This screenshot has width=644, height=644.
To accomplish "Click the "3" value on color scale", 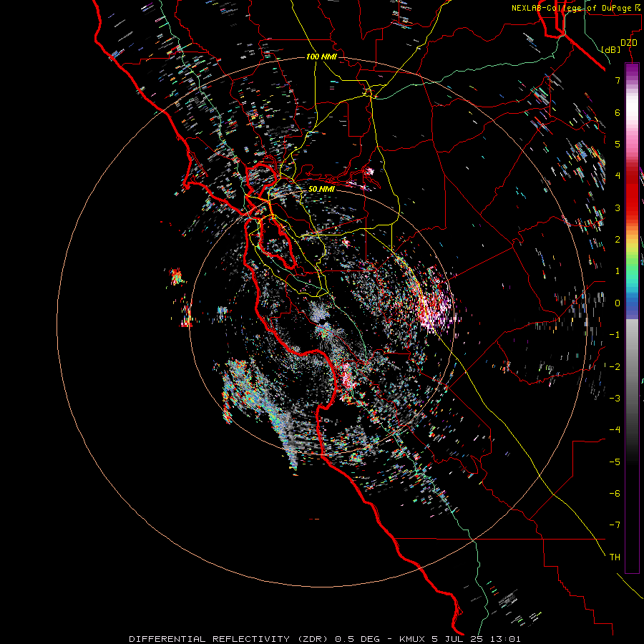I will point(618,208).
